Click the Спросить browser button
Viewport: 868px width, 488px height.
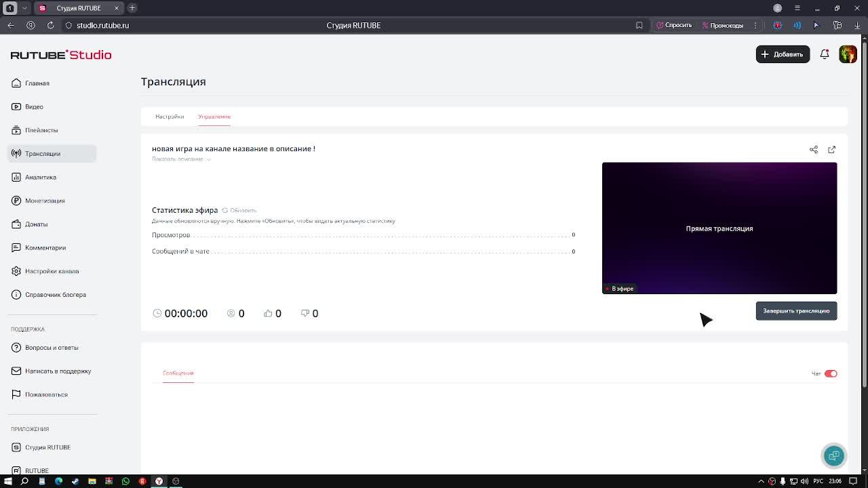click(674, 25)
